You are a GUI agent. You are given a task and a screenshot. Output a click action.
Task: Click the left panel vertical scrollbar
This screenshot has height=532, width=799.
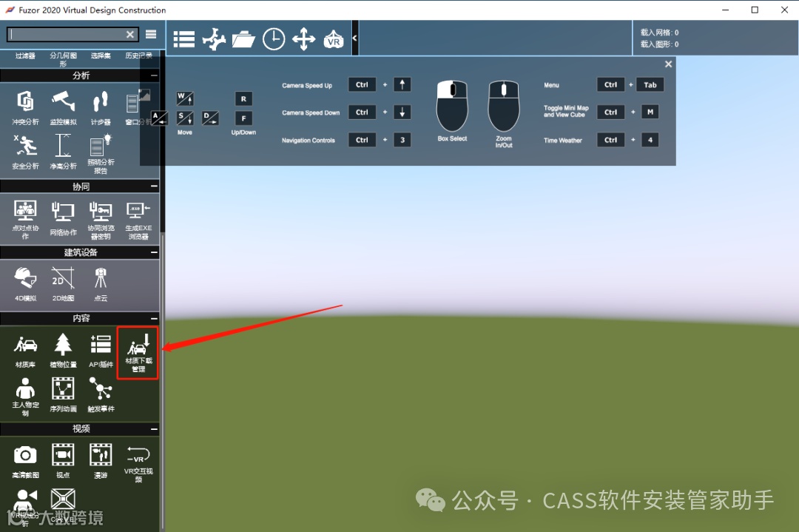point(163,382)
